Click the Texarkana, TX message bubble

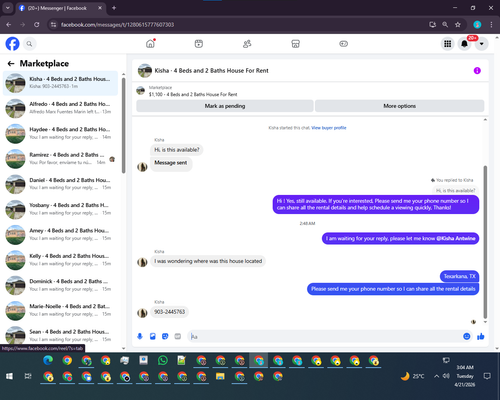point(460,276)
